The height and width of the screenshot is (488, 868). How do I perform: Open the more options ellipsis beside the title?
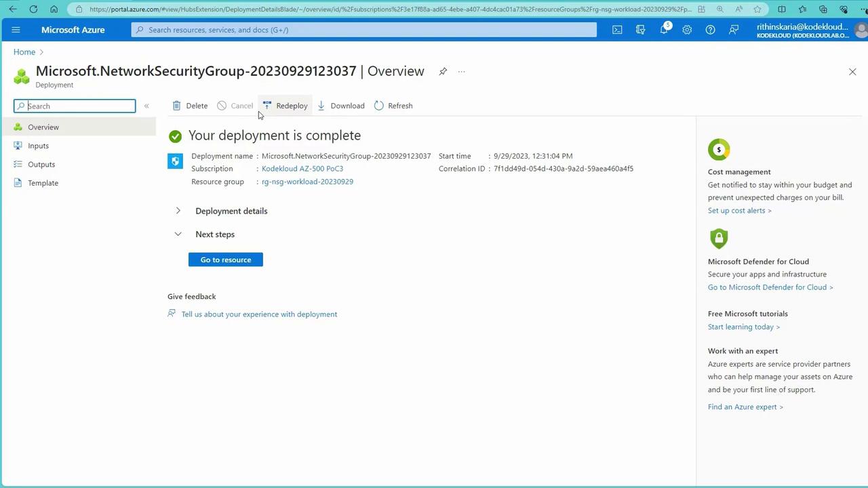pyautogui.click(x=461, y=71)
